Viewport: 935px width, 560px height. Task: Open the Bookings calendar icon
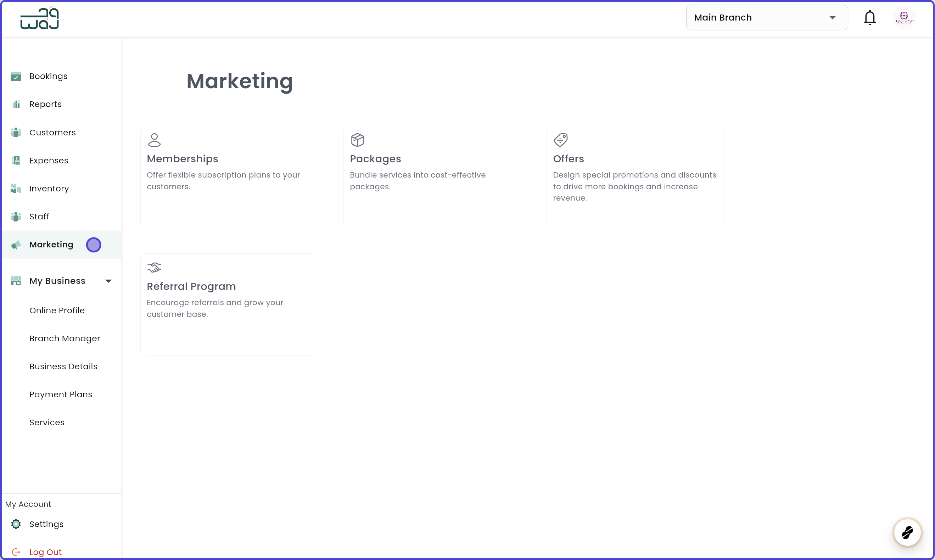pyautogui.click(x=16, y=76)
